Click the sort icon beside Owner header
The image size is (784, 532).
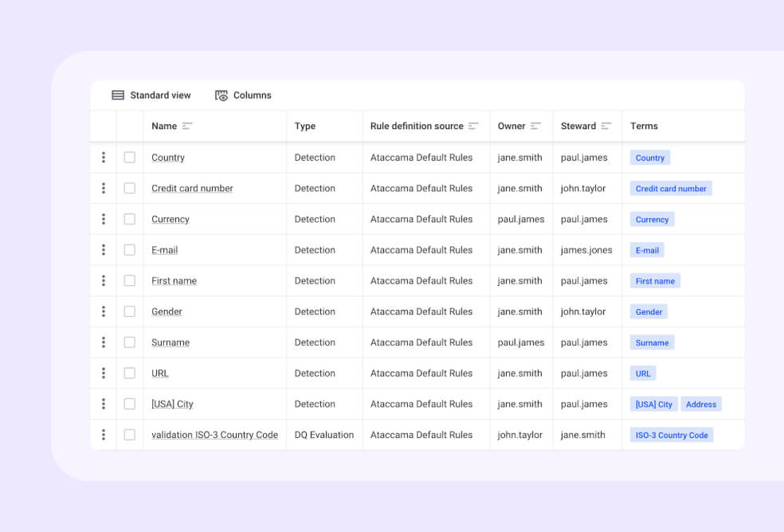535,126
